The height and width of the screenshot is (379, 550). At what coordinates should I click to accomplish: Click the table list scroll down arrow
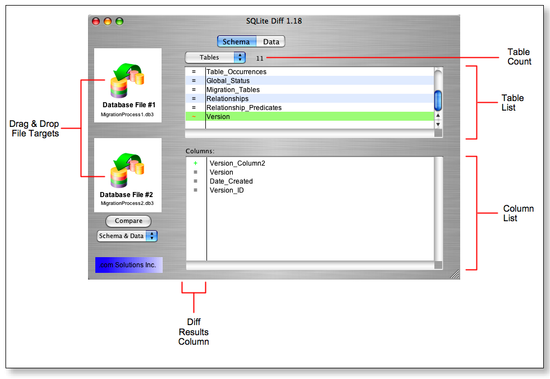tap(438, 124)
